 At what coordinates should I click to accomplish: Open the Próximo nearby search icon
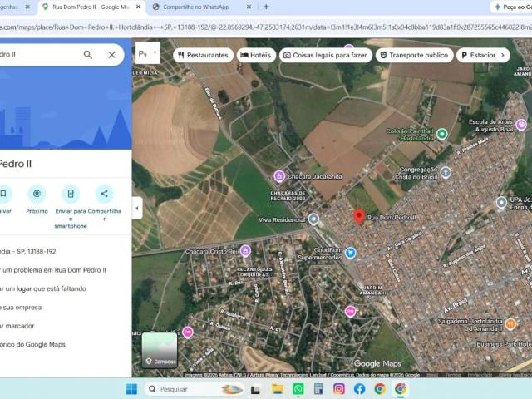pos(37,194)
